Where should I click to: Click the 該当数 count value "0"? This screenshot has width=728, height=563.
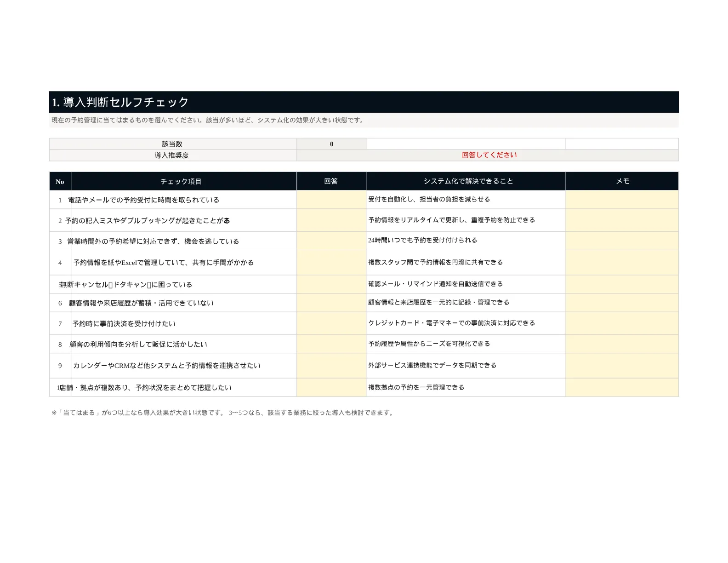pyautogui.click(x=331, y=144)
